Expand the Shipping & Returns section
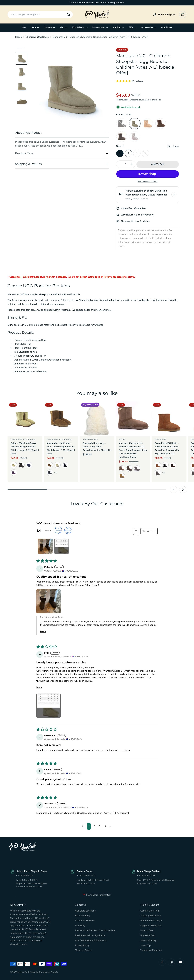This screenshot has height=980, width=194. click(62, 164)
